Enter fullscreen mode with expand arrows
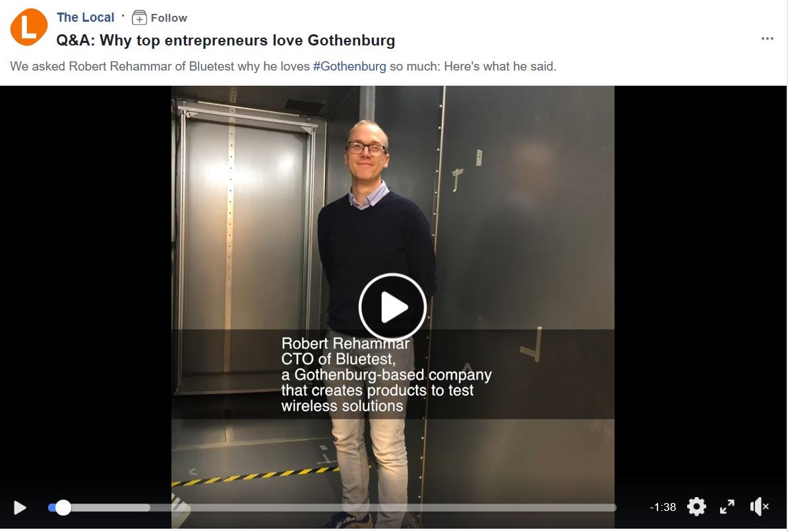 click(727, 506)
